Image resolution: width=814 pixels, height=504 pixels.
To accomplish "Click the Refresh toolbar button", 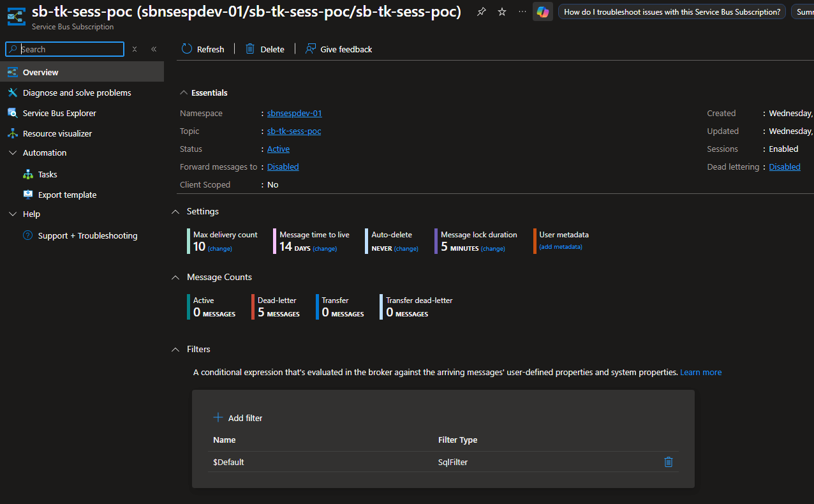I will (203, 49).
